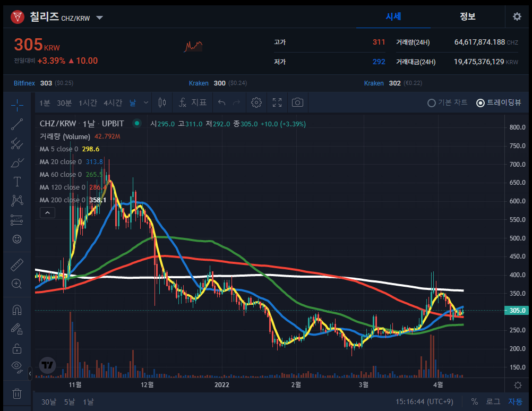Screen dimensions: 532x411
Task: Open the CHZ/KRW market dropdown arrow
Action: [99, 18]
